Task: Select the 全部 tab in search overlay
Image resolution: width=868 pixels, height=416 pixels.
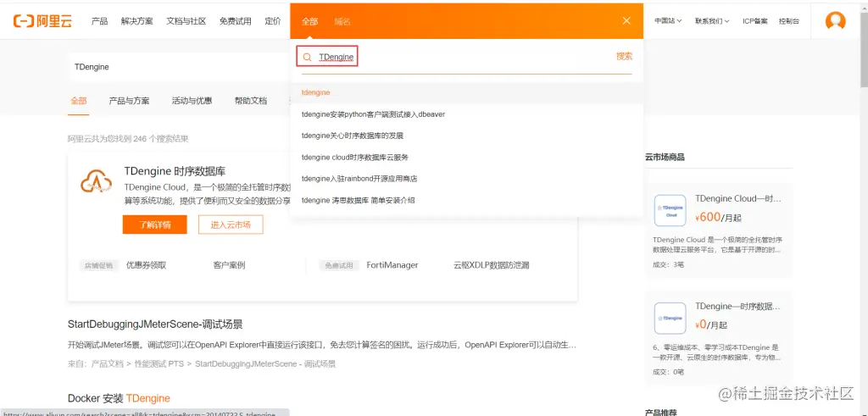Action: 310,21
